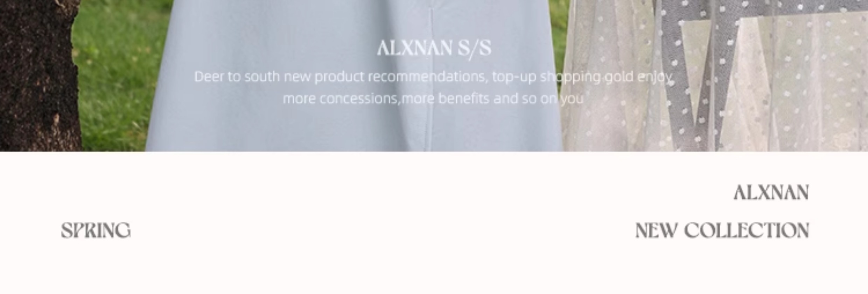The image size is (868, 294).
Task: Open the NEW COLLECTION heading
Action: [722, 231]
